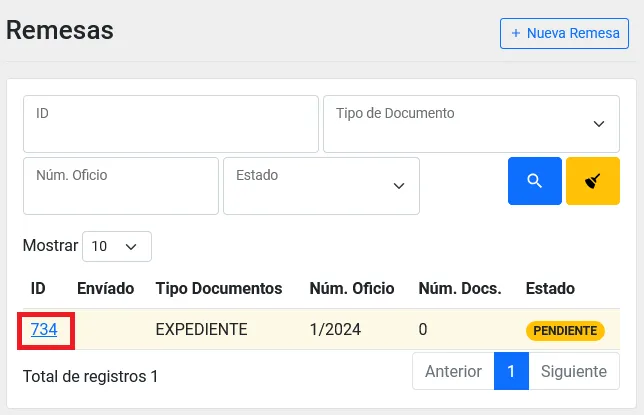Open the Tipo de Documento dropdown
The height and width of the screenshot is (415, 644).
471,124
